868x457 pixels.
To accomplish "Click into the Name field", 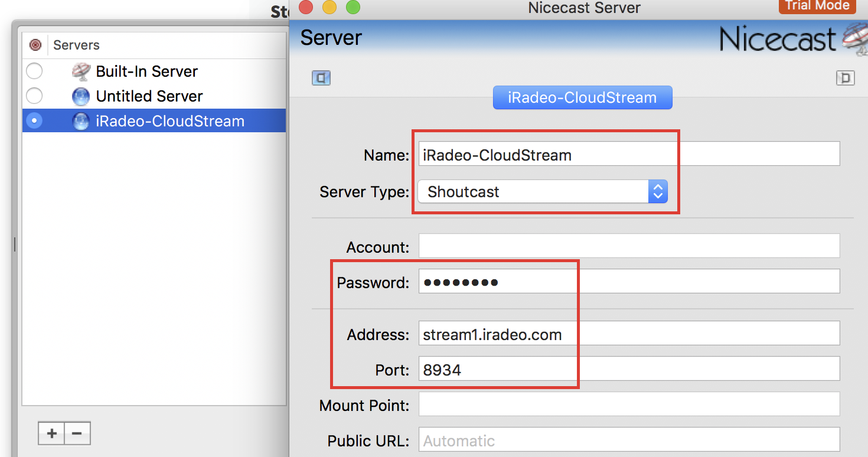I will pos(629,154).
